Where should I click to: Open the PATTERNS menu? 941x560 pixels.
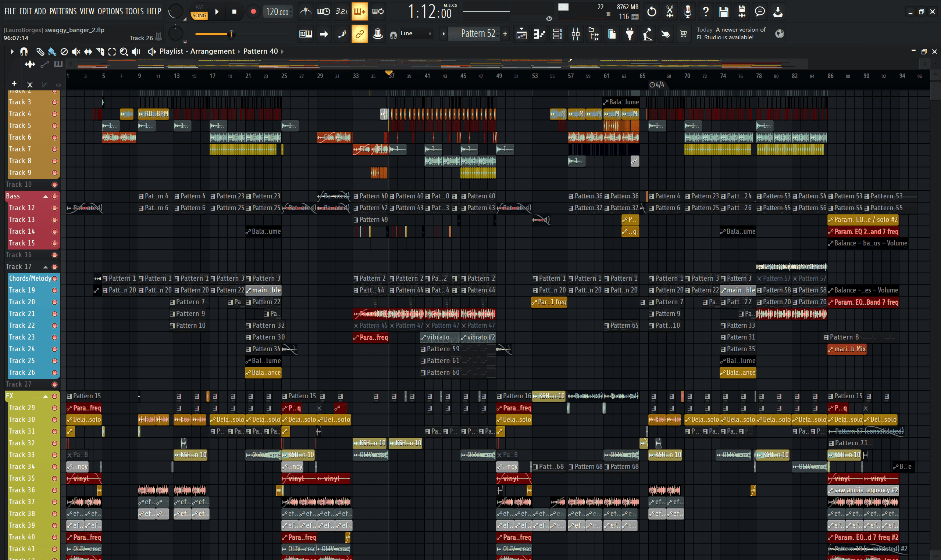(x=63, y=11)
